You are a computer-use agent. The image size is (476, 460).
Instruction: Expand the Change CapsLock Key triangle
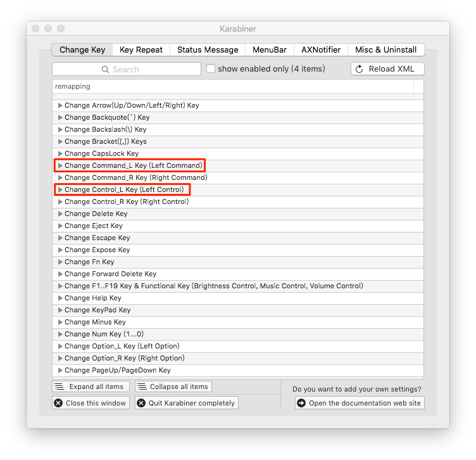(60, 154)
